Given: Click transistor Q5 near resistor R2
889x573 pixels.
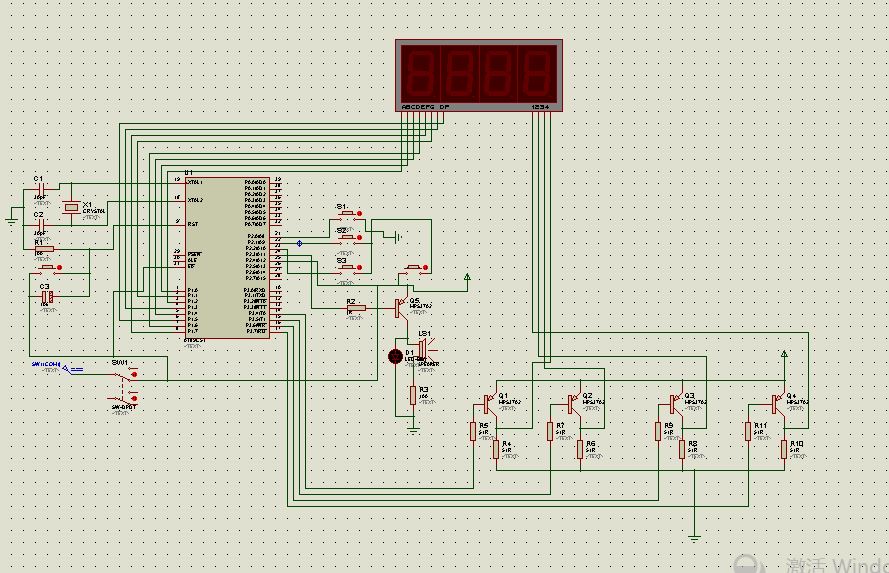Looking at the screenshot, I should point(399,307).
